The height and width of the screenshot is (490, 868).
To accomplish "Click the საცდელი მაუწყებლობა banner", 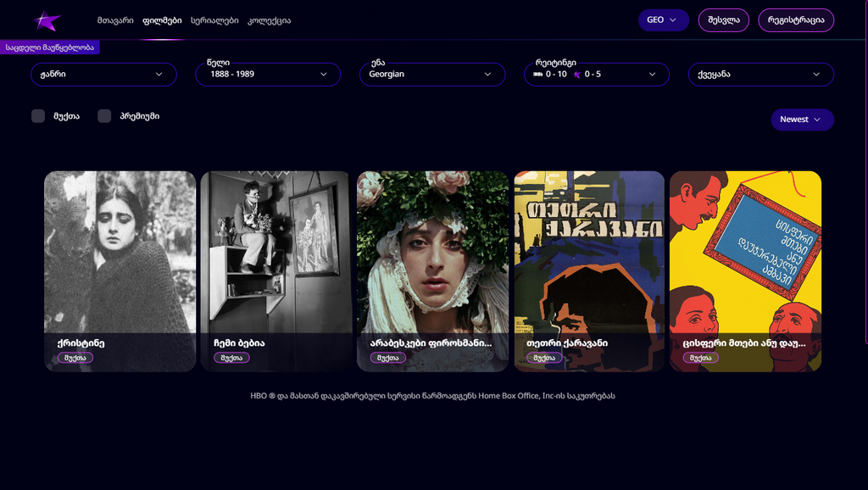I will pyautogui.click(x=50, y=47).
